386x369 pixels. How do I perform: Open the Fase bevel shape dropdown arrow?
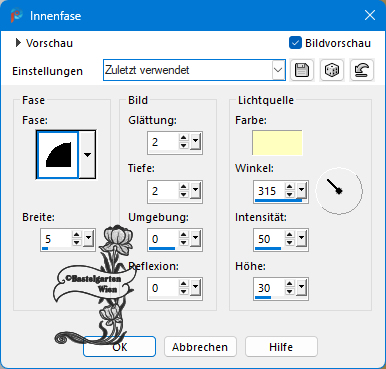(87, 155)
